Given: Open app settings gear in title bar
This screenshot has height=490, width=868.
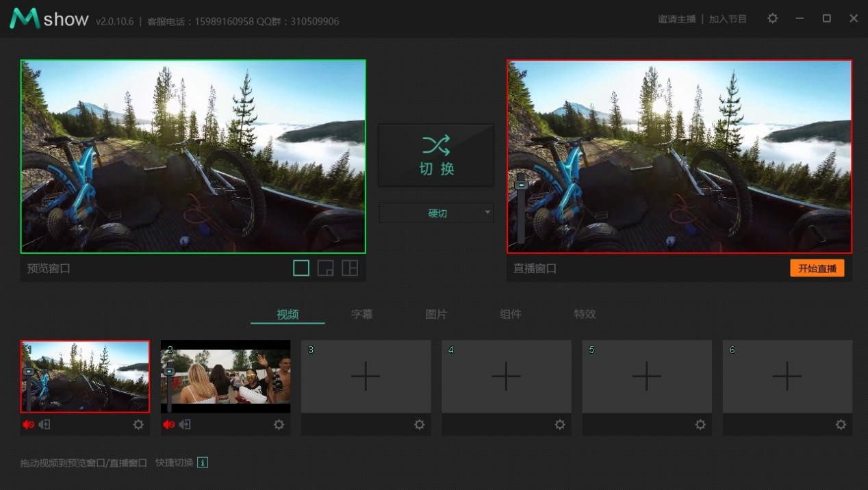Looking at the screenshot, I should coord(772,18).
